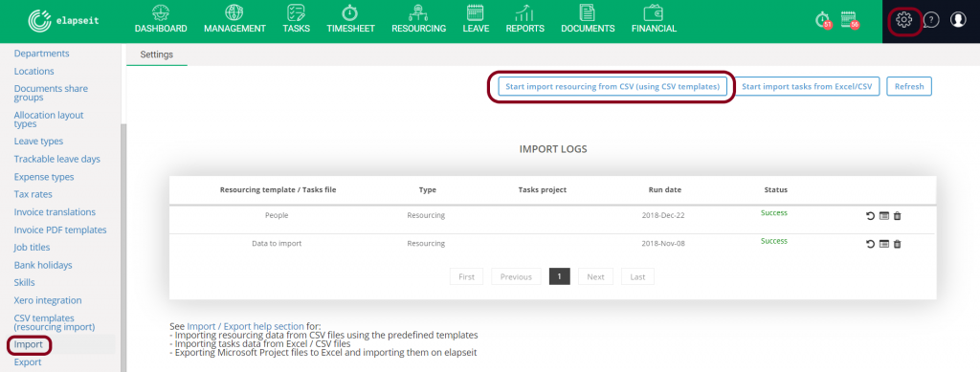
Task: Open Export in the sidebar
Action: click(28, 362)
